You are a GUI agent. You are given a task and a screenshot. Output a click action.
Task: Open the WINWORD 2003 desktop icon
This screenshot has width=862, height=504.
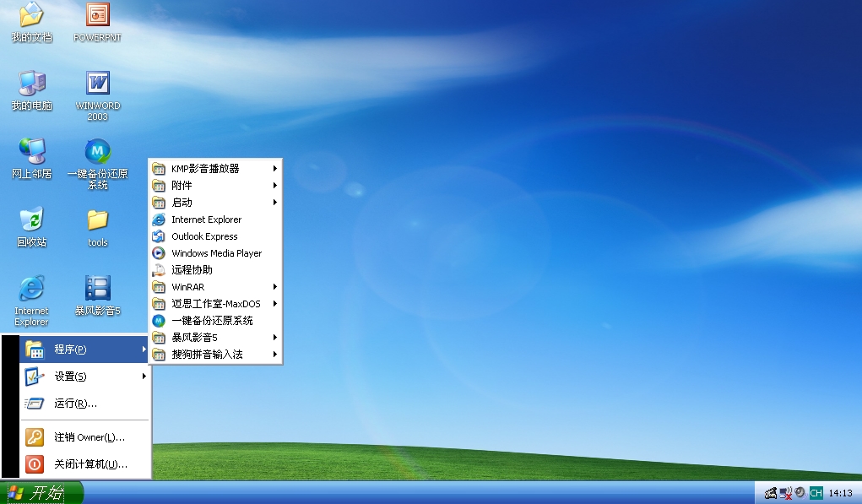point(98,84)
